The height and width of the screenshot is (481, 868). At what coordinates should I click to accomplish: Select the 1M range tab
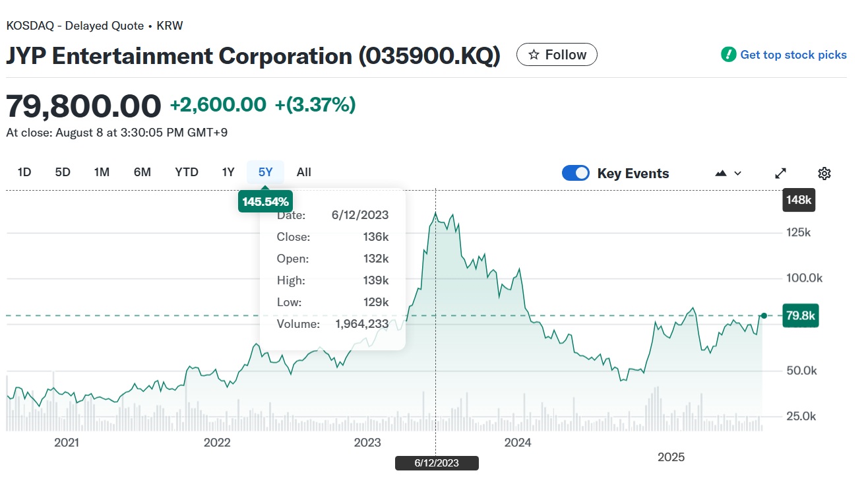[x=102, y=172]
